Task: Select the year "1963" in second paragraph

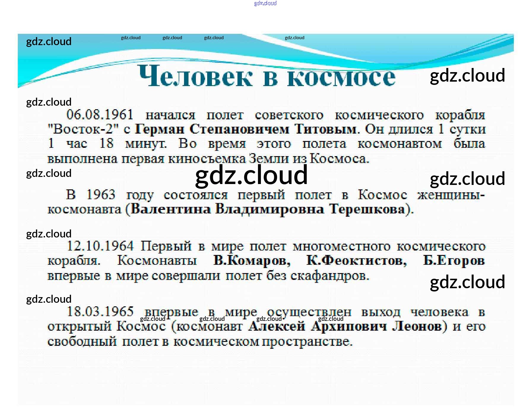Action: 101,195
